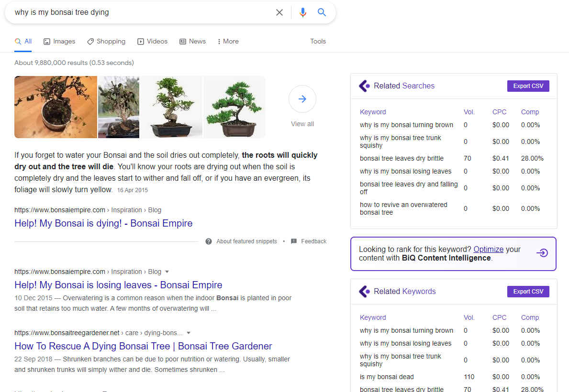Click the 110 volume value for 'is my bonsai dead'
569x392 pixels.
469,377
